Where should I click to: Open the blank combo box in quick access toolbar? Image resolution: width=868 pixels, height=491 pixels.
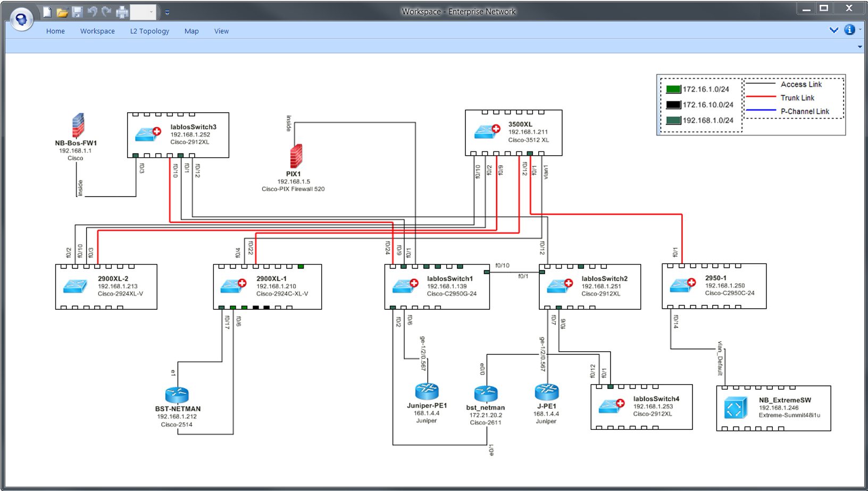(x=143, y=12)
